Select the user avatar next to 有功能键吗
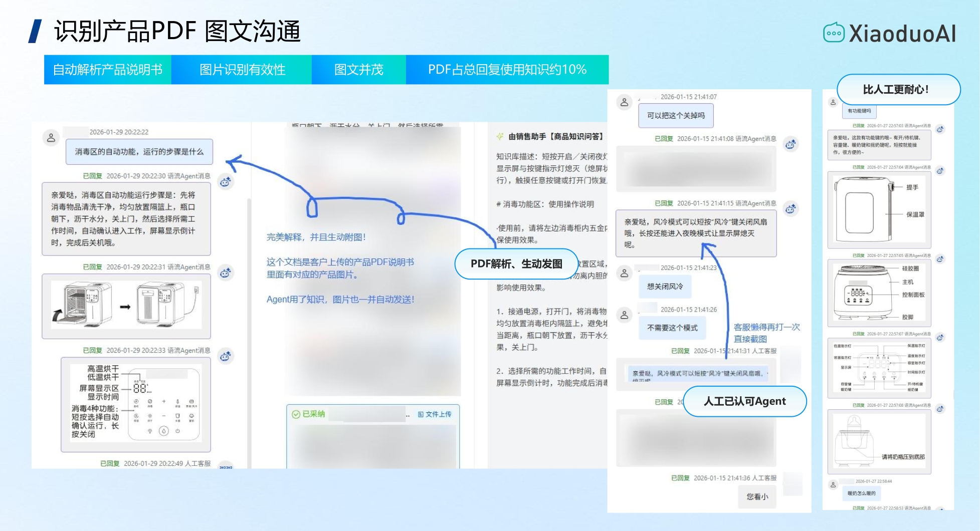Viewport: 980px width, 531px height. click(x=833, y=102)
